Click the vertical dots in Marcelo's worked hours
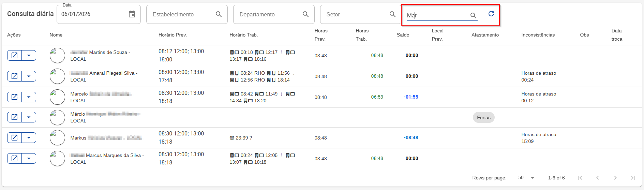644x190 pixels. tap(282, 94)
